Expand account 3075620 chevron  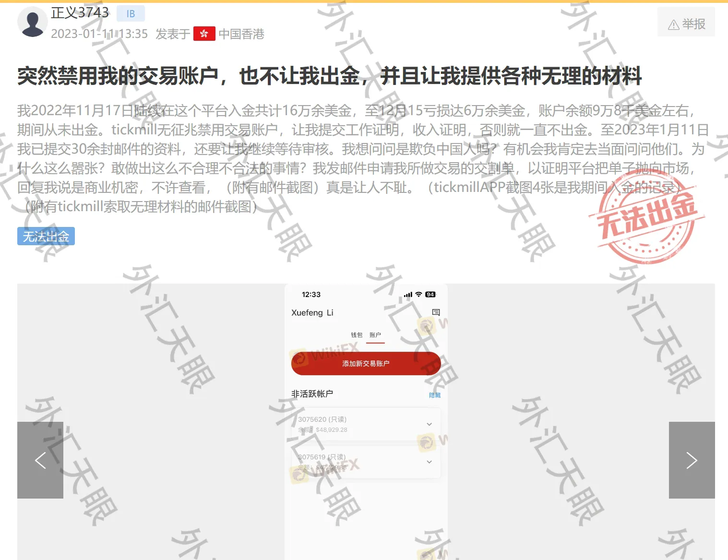(x=429, y=424)
